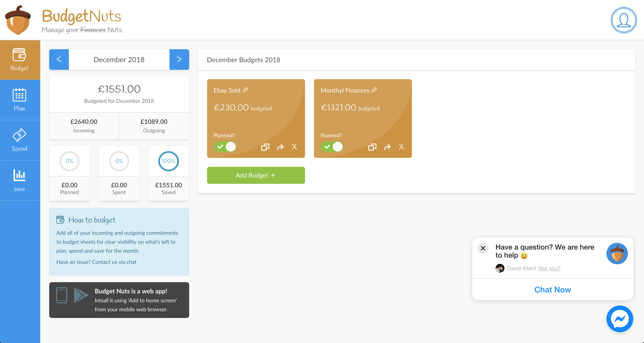Click pencil icon next to Monthyl Finances
The image size is (644, 343).
click(374, 90)
